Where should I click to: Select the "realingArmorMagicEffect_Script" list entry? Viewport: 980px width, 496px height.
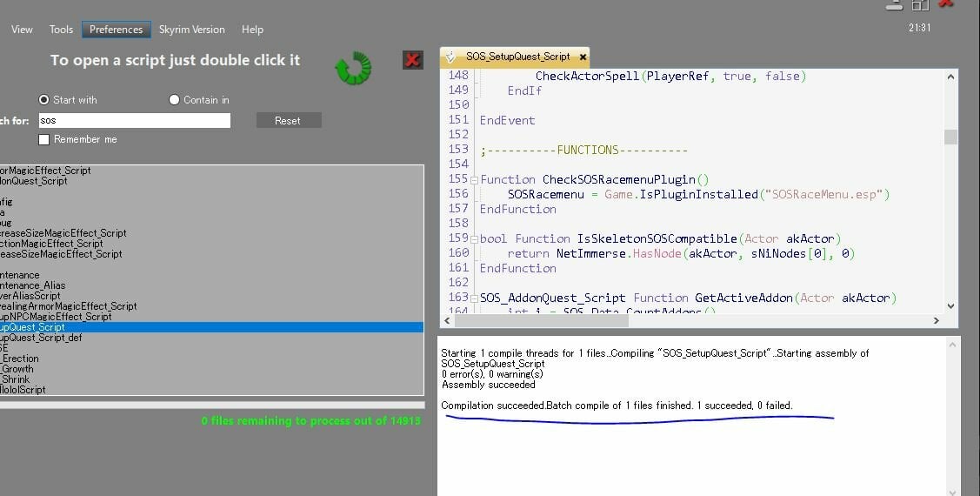click(x=68, y=305)
